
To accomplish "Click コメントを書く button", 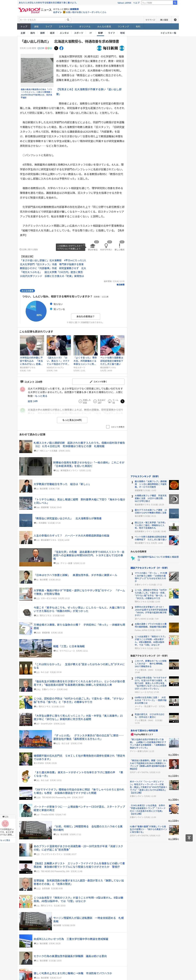I will point(98,382).
